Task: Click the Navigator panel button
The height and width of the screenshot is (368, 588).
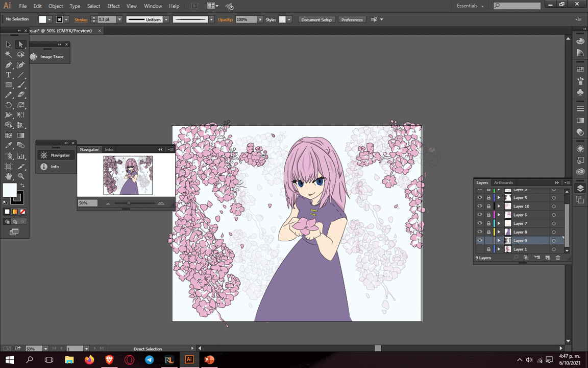Action: coord(56,155)
